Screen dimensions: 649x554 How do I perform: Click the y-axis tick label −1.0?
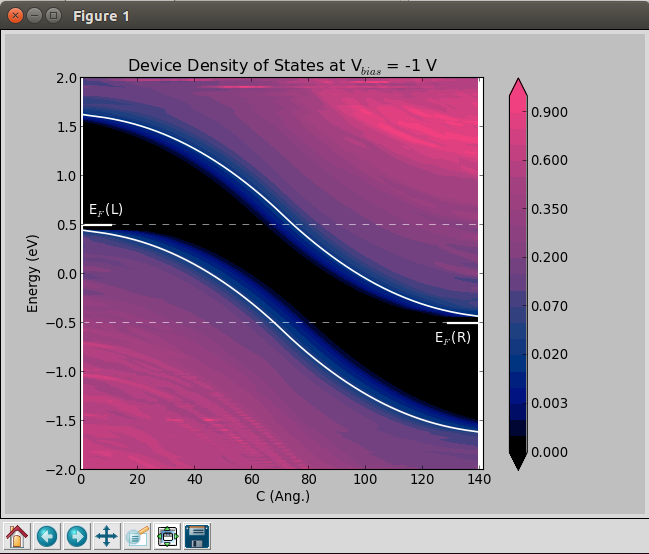(x=61, y=372)
